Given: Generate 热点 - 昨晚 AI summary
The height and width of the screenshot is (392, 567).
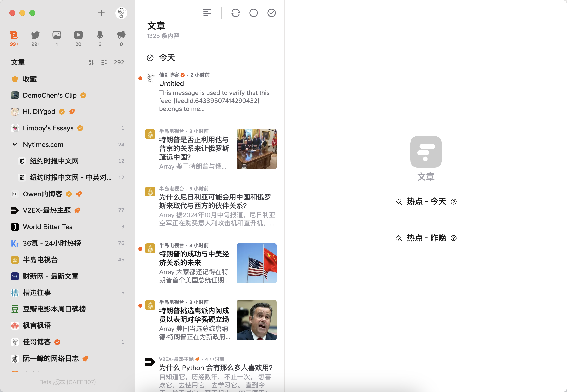Looking at the screenshot, I should coord(426,238).
